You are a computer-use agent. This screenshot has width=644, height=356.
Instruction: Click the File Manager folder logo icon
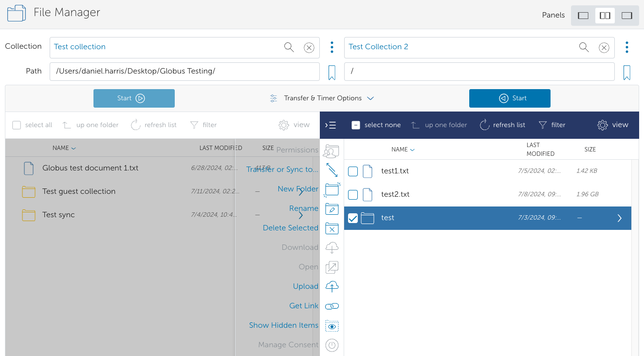[x=17, y=13]
